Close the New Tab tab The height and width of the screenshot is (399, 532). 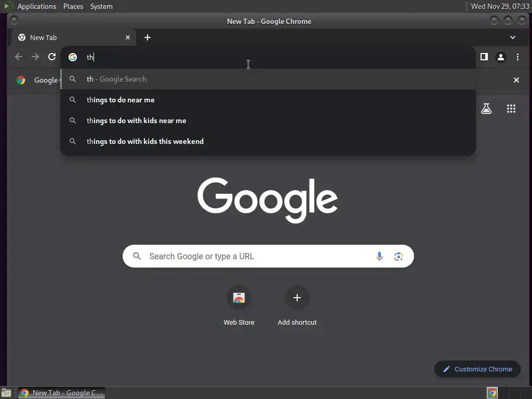tap(128, 37)
